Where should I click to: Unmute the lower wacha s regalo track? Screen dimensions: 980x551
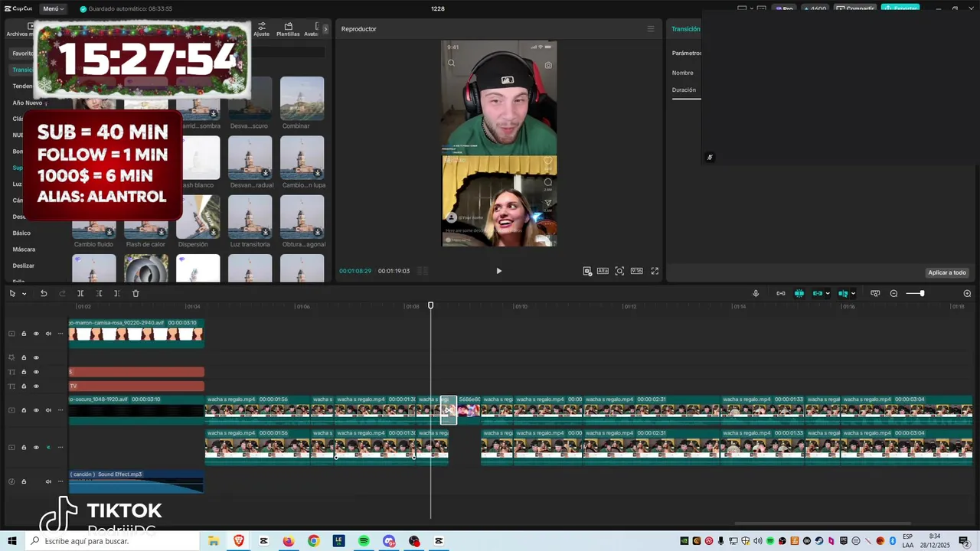(x=48, y=447)
